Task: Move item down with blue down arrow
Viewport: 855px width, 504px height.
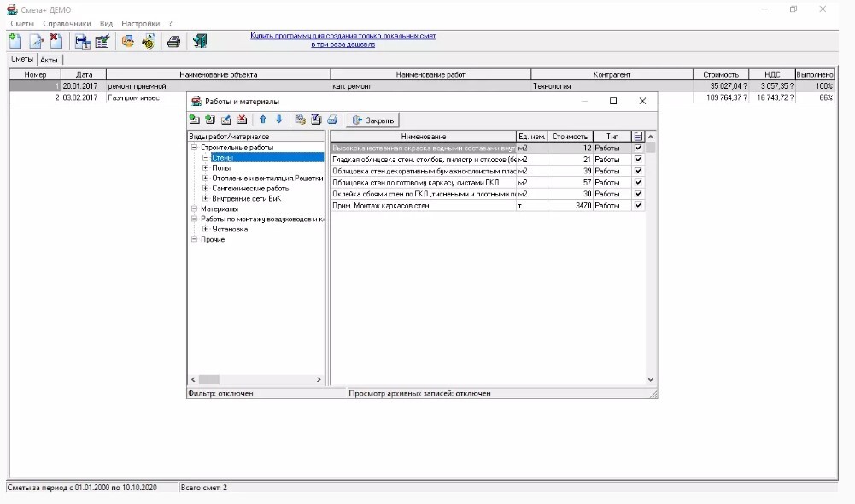Action: 278,120
